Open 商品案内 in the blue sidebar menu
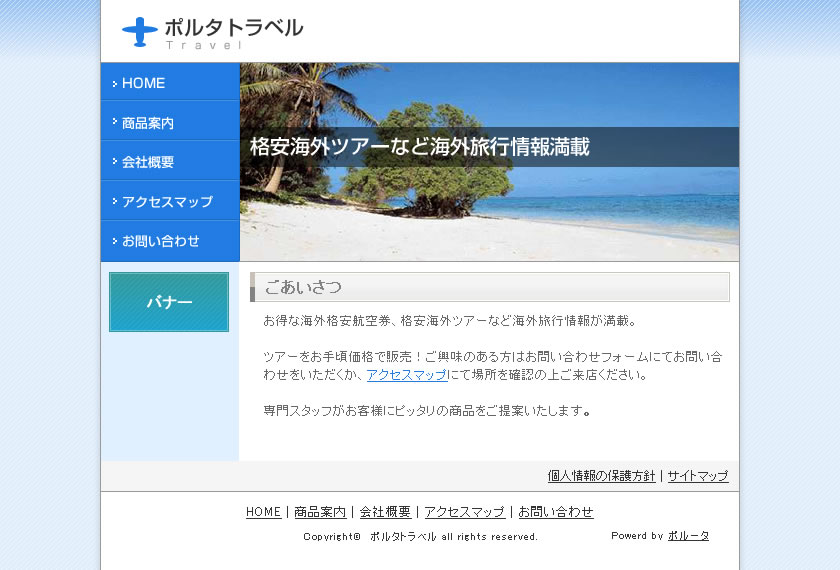The image size is (840, 570). 170,122
